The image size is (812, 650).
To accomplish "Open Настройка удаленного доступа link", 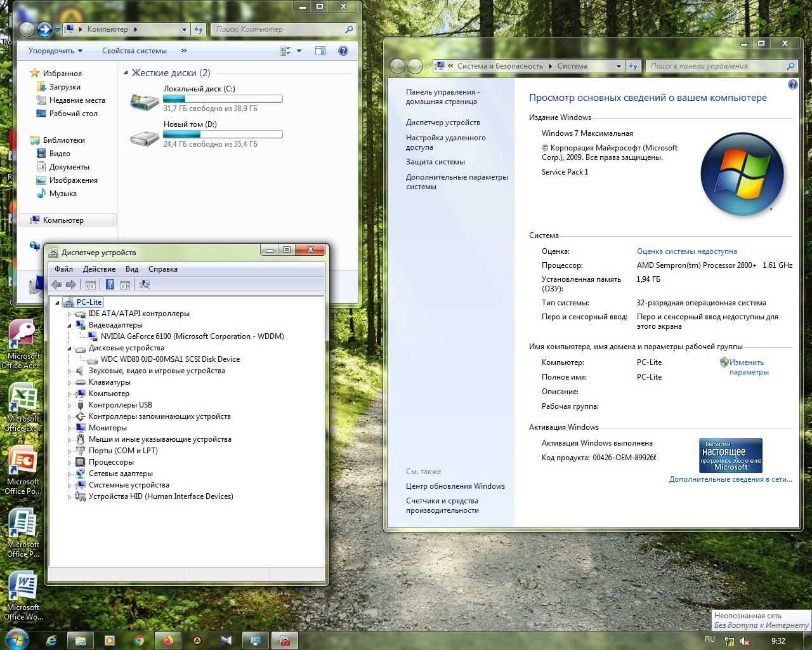I will click(446, 142).
